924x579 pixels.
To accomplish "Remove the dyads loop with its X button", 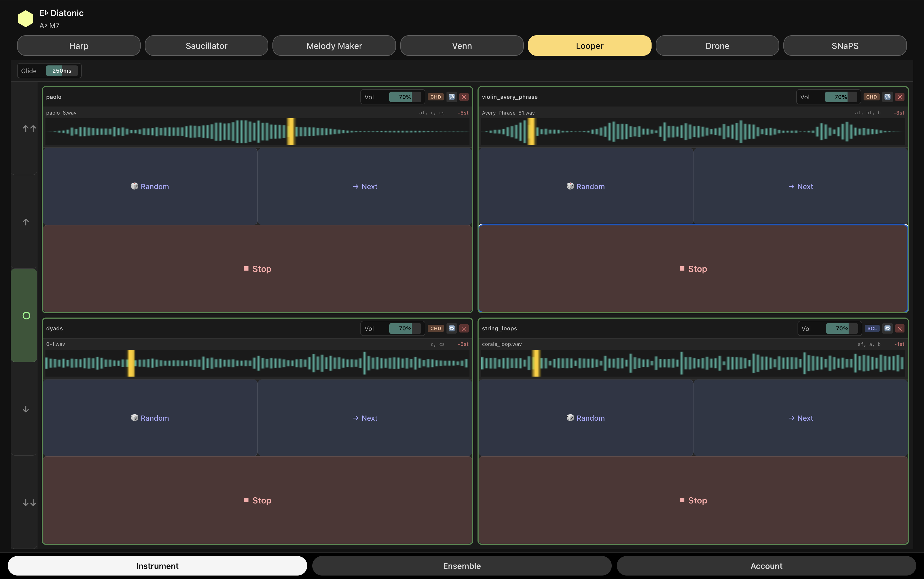I will click(464, 328).
